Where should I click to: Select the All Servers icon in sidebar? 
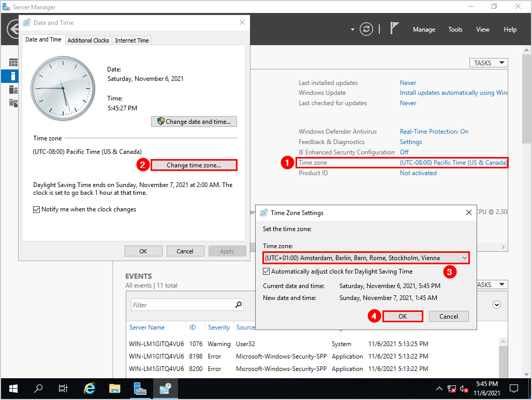coord(13,90)
